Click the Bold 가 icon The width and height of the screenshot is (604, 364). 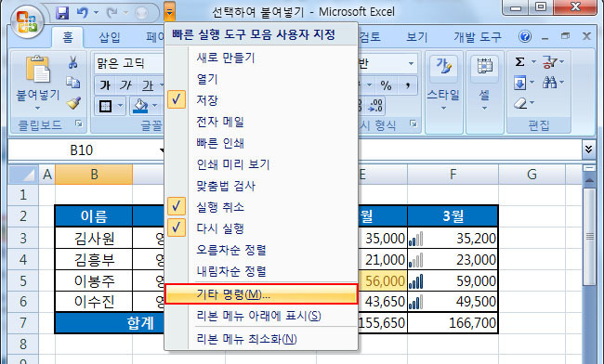[105, 84]
